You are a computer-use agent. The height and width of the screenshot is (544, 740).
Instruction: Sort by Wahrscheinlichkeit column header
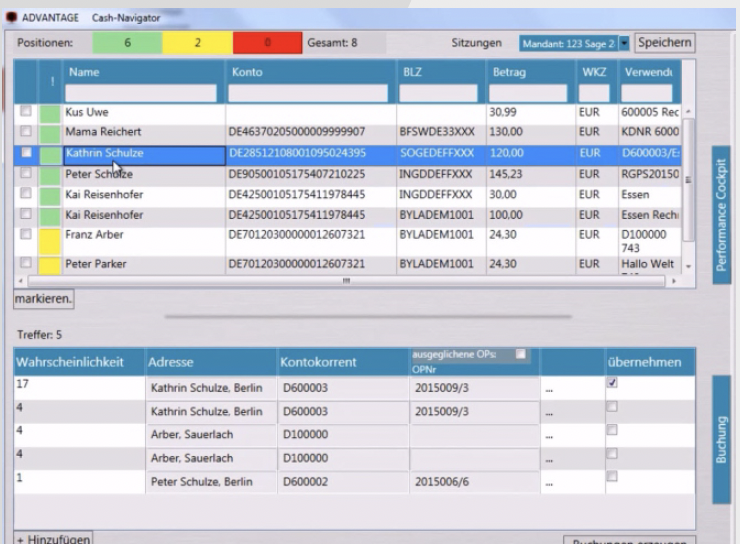coord(70,362)
